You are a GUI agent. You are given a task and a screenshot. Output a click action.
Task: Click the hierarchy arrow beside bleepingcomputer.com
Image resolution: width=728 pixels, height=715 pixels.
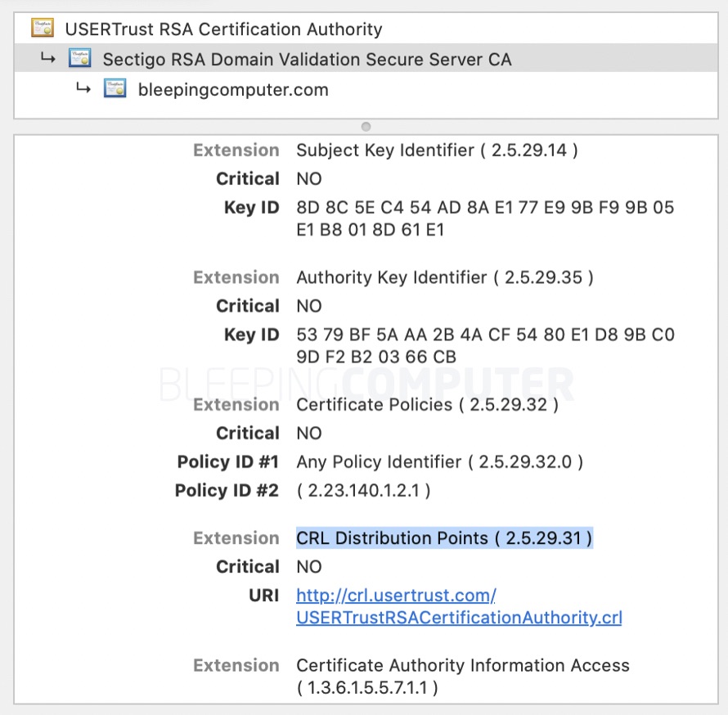coord(83,88)
